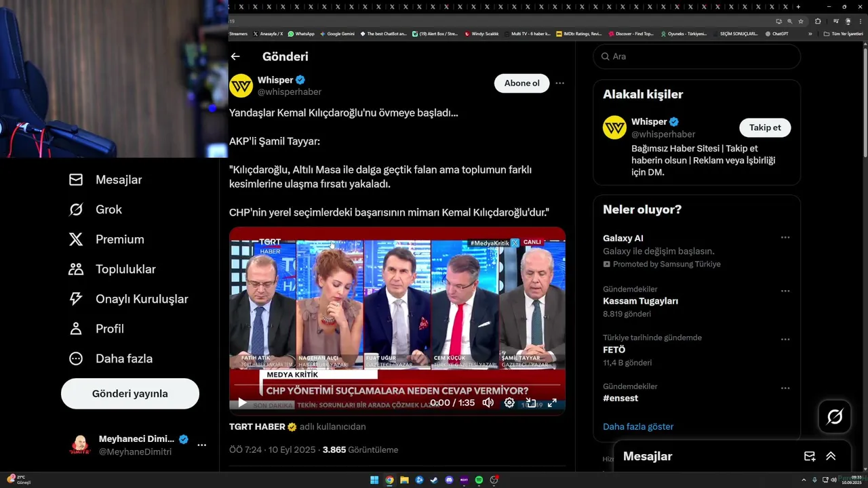Open the Google Gemini bookmark
868x488 pixels.
click(x=337, y=34)
